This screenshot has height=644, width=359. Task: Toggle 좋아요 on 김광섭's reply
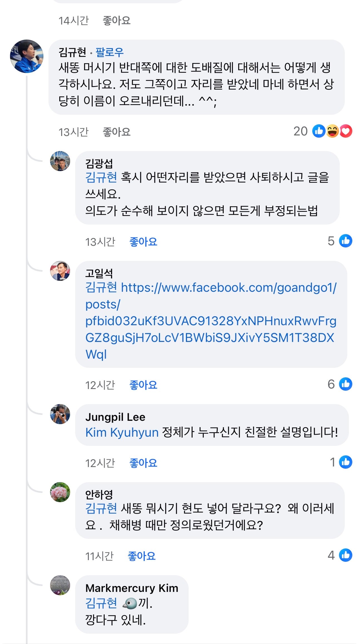pyautogui.click(x=143, y=242)
